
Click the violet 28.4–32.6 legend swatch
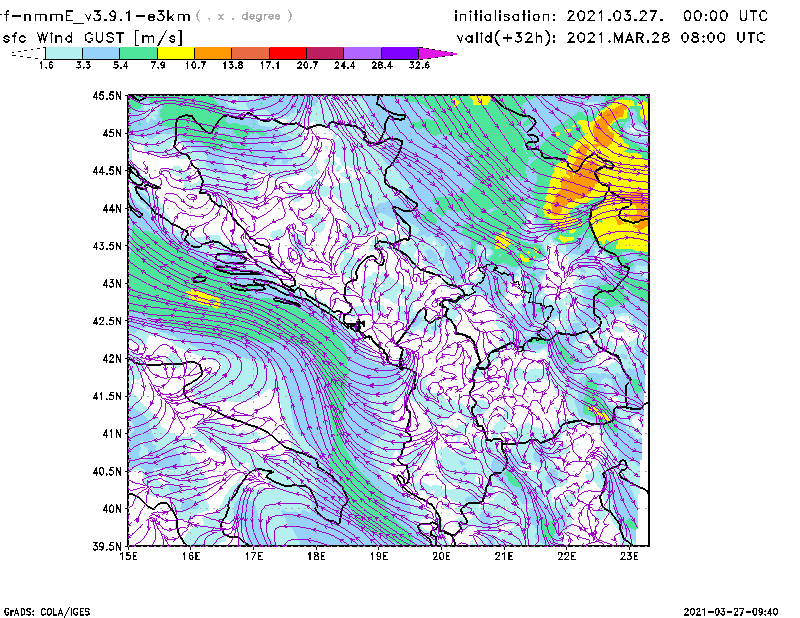pos(400,53)
